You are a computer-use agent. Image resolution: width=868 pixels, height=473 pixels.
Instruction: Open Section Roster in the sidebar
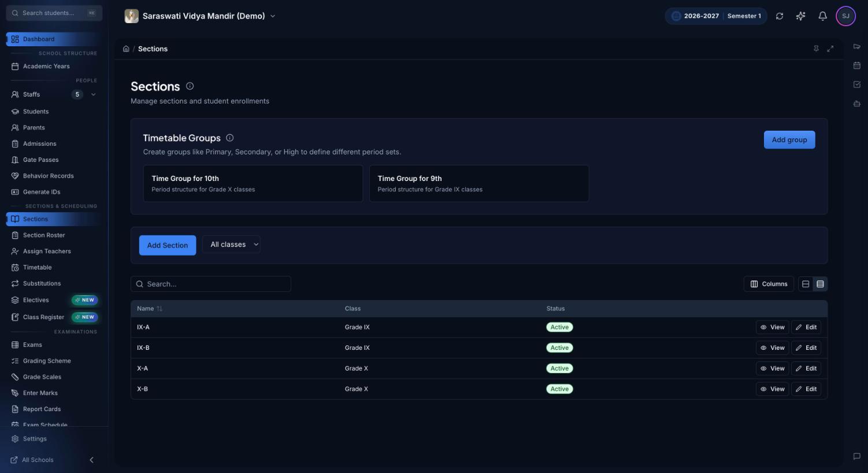pyautogui.click(x=54, y=235)
